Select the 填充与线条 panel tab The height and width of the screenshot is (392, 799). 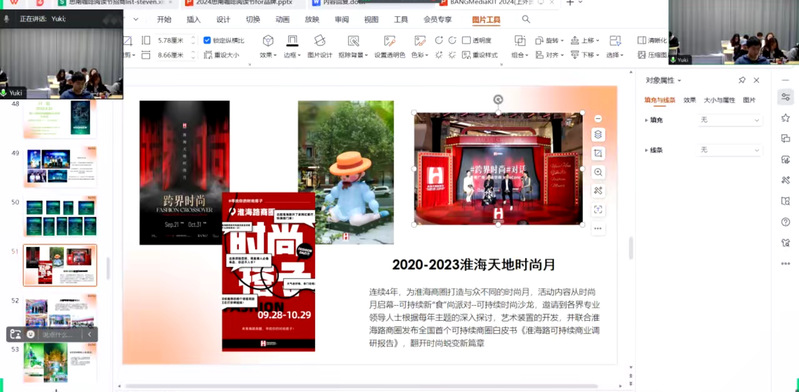click(660, 100)
